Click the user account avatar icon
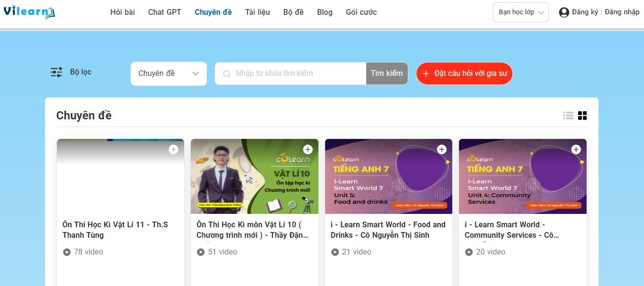This screenshot has height=286, width=644. pyautogui.click(x=564, y=12)
